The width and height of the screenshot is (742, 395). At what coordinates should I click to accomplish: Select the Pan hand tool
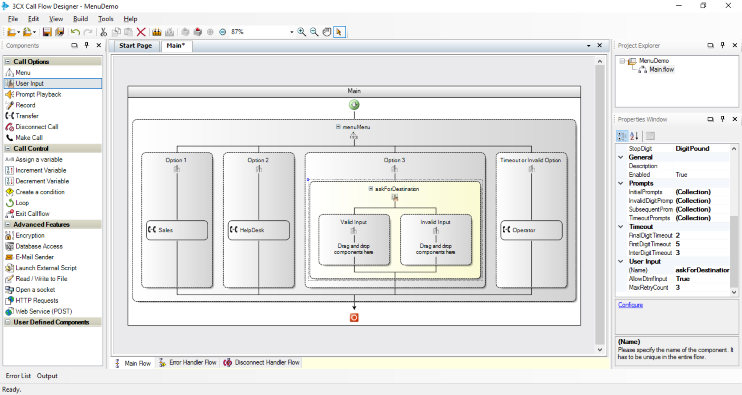327,32
